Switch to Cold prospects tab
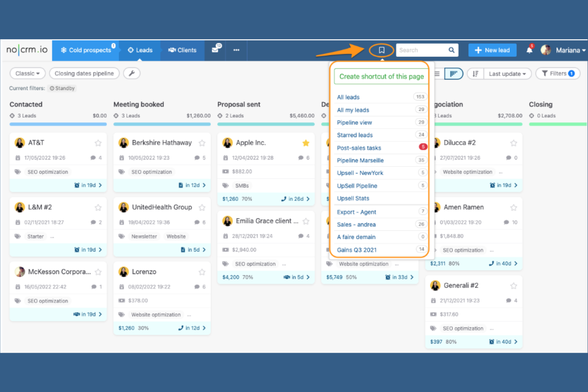The width and height of the screenshot is (588, 392). pyautogui.click(x=85, y=50)
